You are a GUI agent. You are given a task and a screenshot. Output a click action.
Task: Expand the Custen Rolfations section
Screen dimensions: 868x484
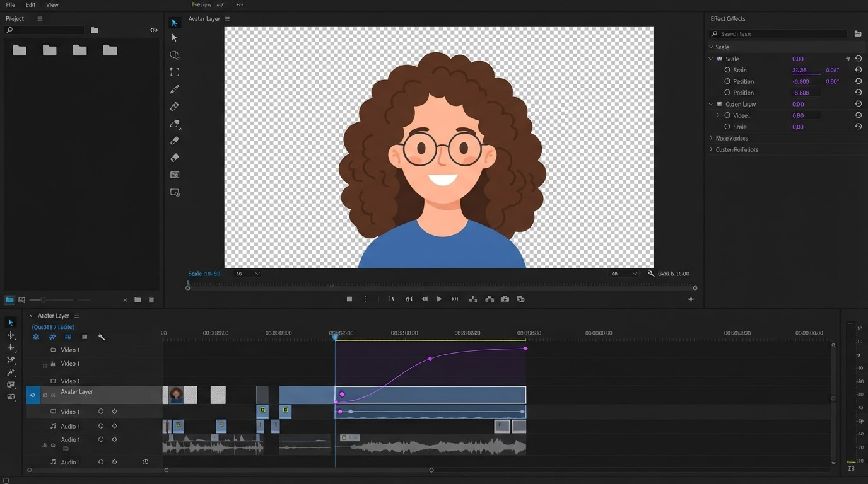click(711, 149)
